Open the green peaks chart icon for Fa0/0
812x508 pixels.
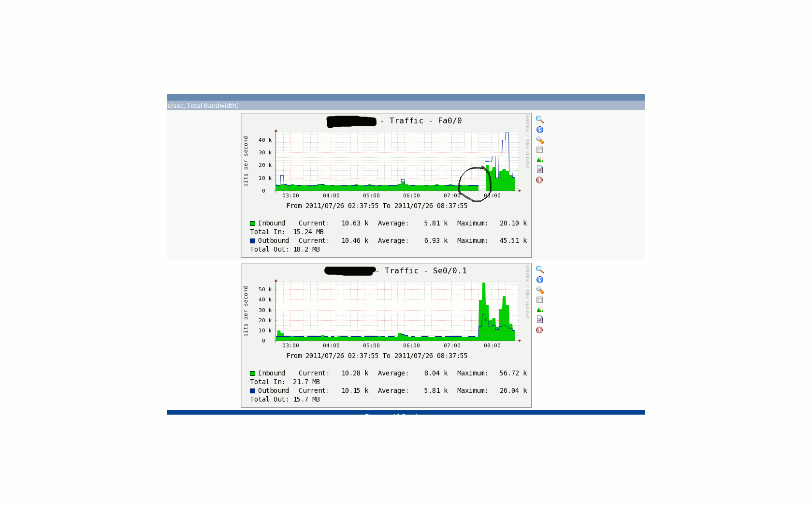click(540, 159)
